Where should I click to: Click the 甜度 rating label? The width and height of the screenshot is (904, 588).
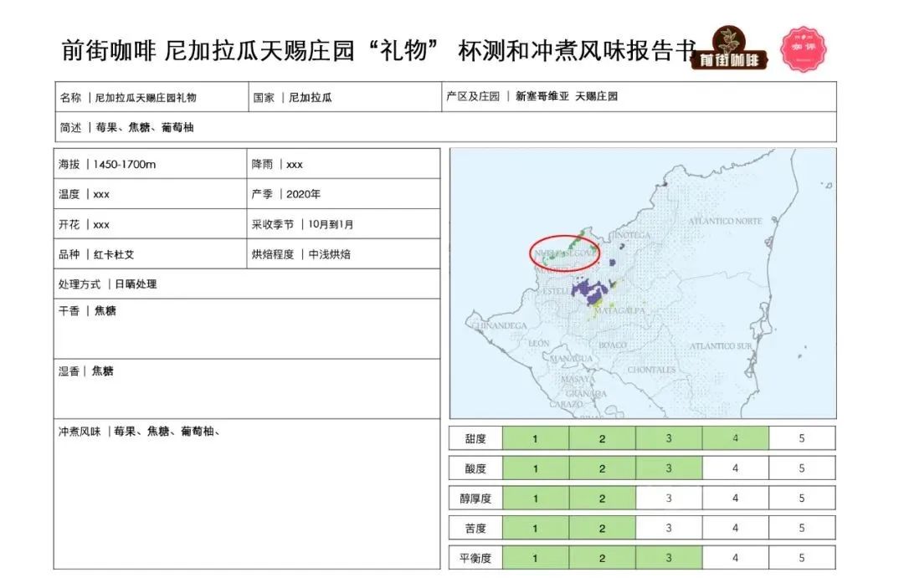(475, 438)
